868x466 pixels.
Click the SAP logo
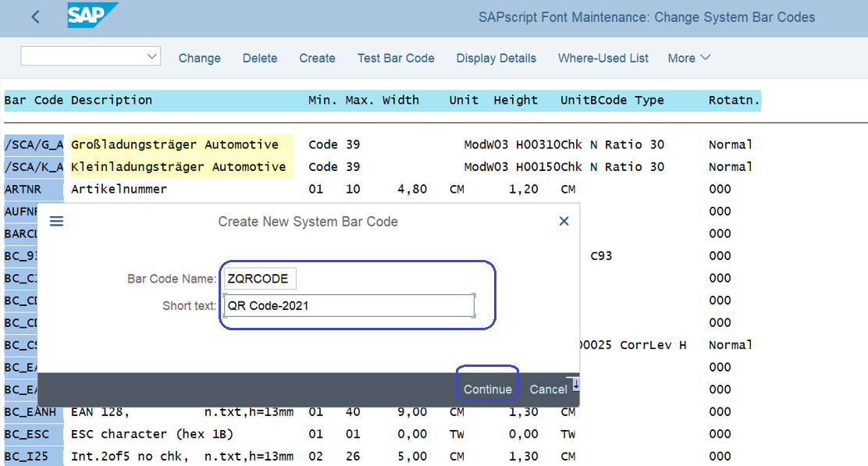(x=93, y=16)
